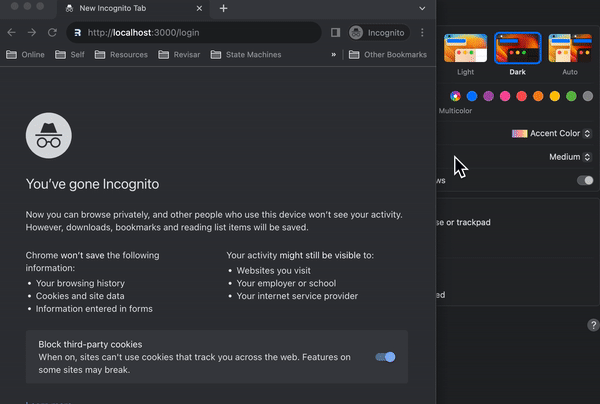The width and height of the screenshot is (600, 404).
Task: Select the Dark appearance thumbnail
Action: coord(517,48)
